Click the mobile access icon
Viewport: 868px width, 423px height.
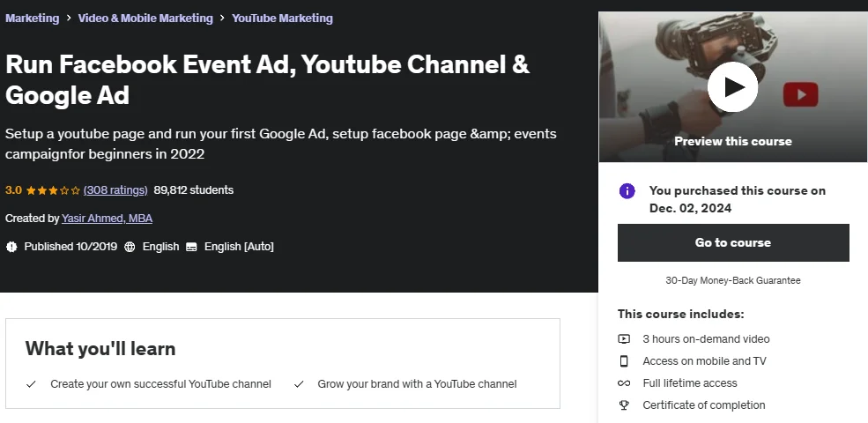[x=624, y=361]
